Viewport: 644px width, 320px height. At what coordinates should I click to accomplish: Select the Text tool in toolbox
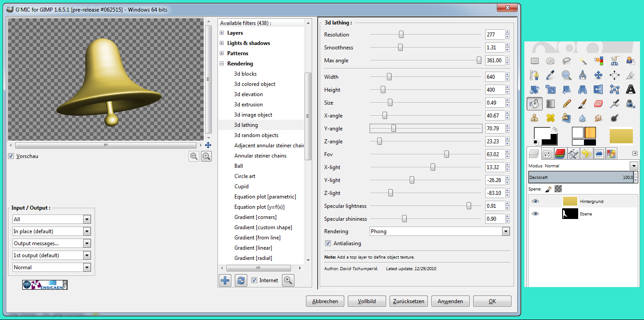(630, 89)
